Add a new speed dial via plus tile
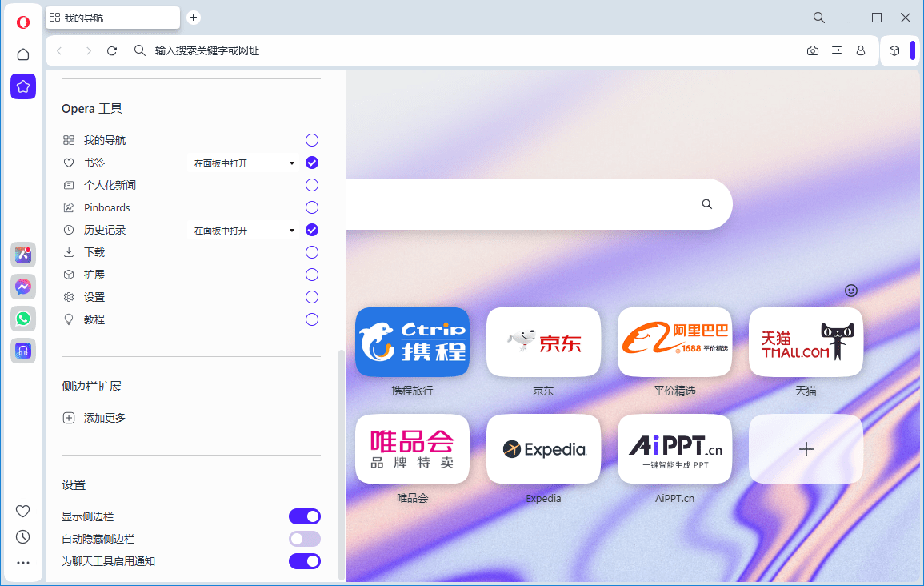Image resolution: width=924 pixels, height=586 pixels. [806, 449]
